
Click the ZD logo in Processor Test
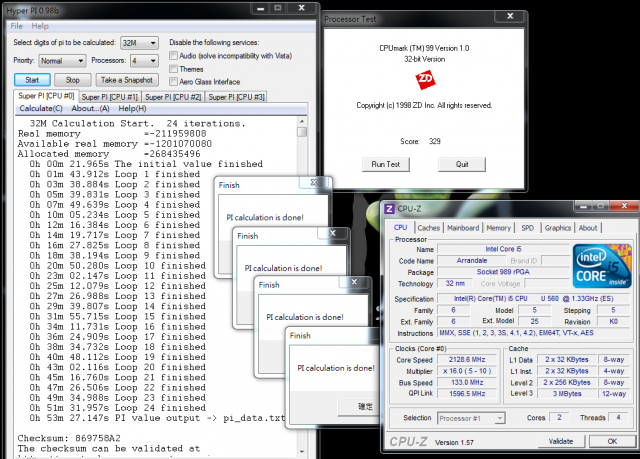[425, 80]
